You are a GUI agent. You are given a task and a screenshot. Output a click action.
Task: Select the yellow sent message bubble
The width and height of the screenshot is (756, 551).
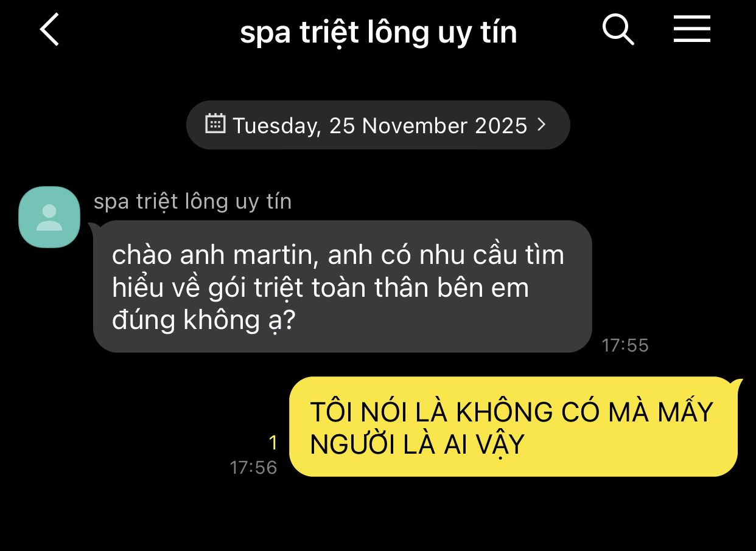[x=513, y=427]
